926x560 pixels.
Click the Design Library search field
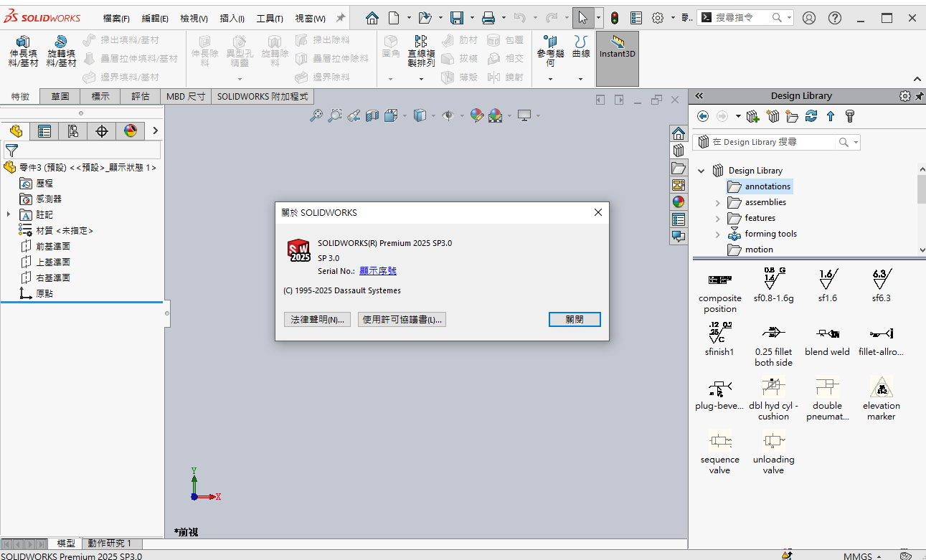click(776, 142)
